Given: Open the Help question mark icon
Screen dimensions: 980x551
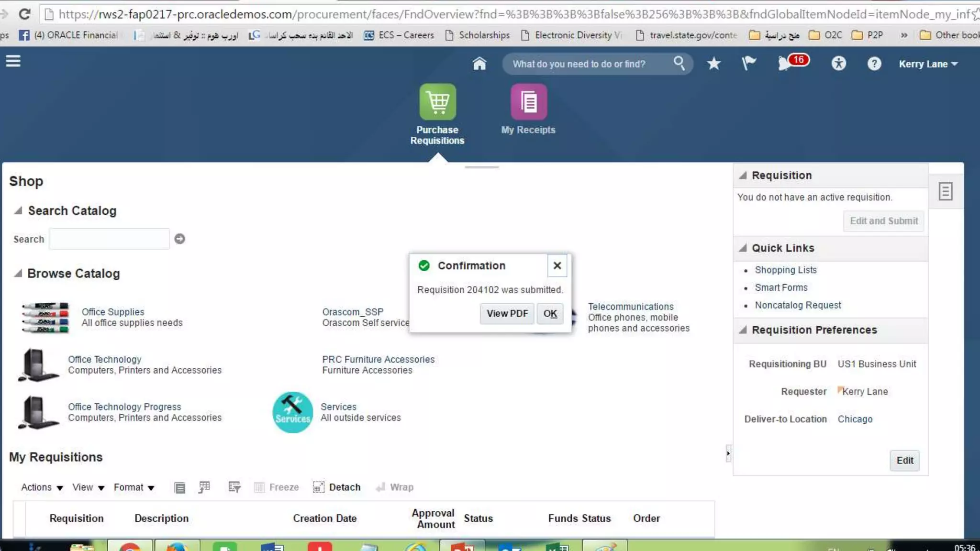Looking at the screenshot, I should point(874,64).
